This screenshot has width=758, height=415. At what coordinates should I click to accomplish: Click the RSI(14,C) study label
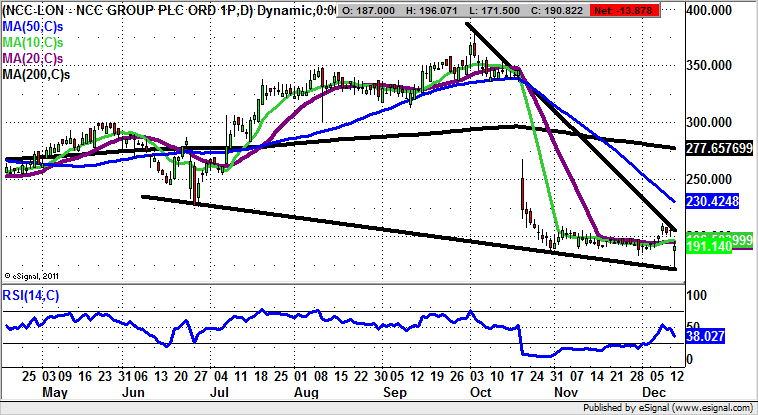click(32, 294)
